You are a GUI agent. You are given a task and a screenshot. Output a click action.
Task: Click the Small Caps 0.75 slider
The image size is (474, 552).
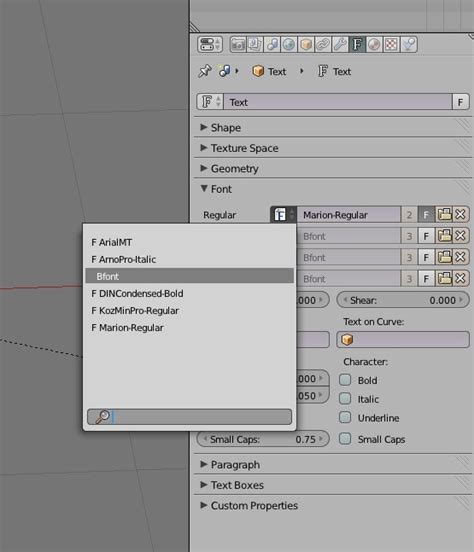pyautogui.click(x=263, y=439)
